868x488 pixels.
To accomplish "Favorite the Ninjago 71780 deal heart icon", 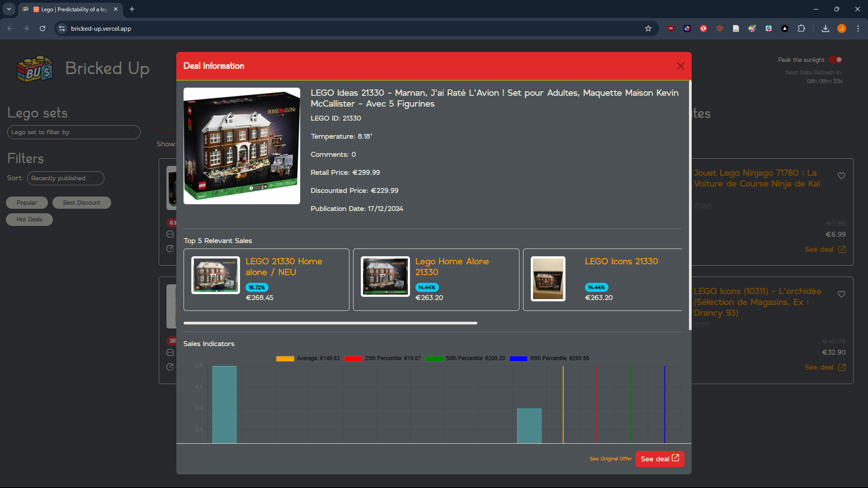I will 841,176.
